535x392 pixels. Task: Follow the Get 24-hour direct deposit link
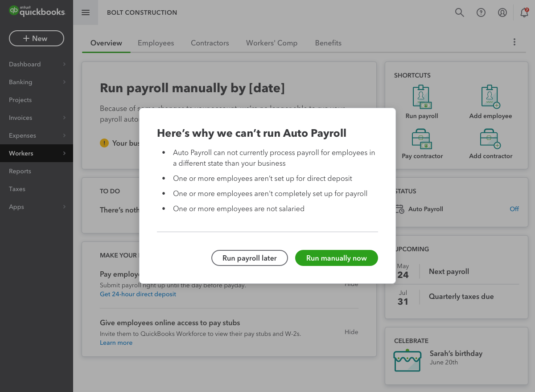point(138,294)
